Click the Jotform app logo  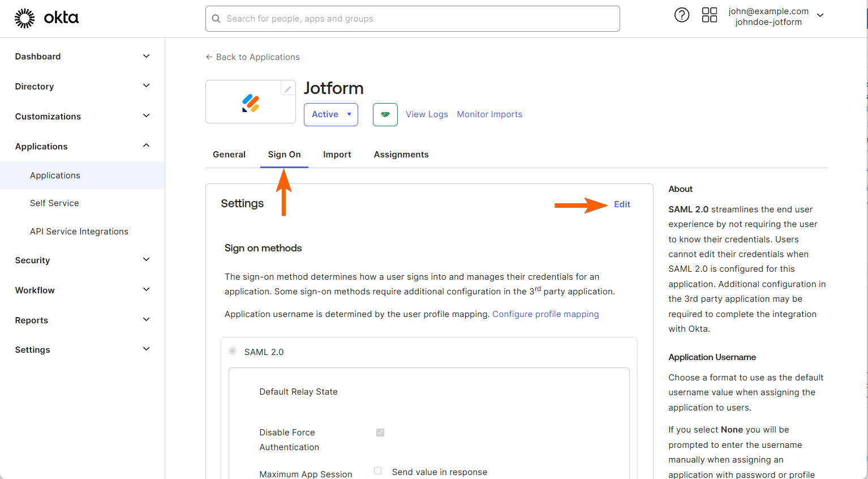251,103
